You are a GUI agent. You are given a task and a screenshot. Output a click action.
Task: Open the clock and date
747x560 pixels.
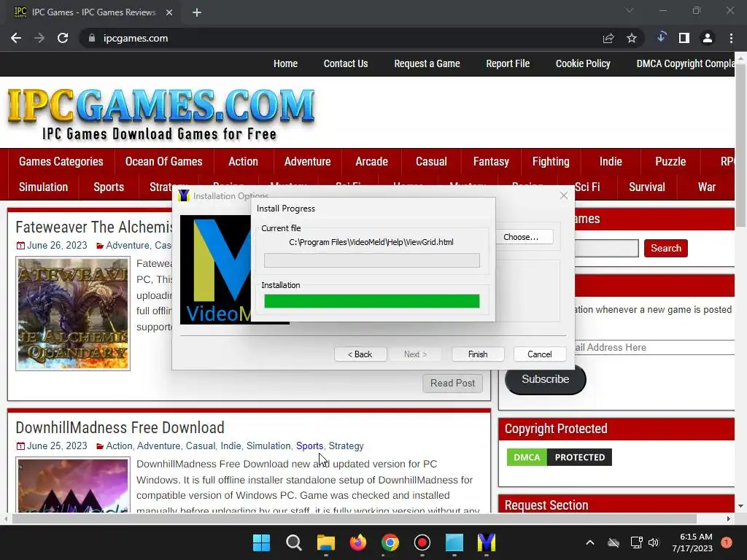click(692, 542)
